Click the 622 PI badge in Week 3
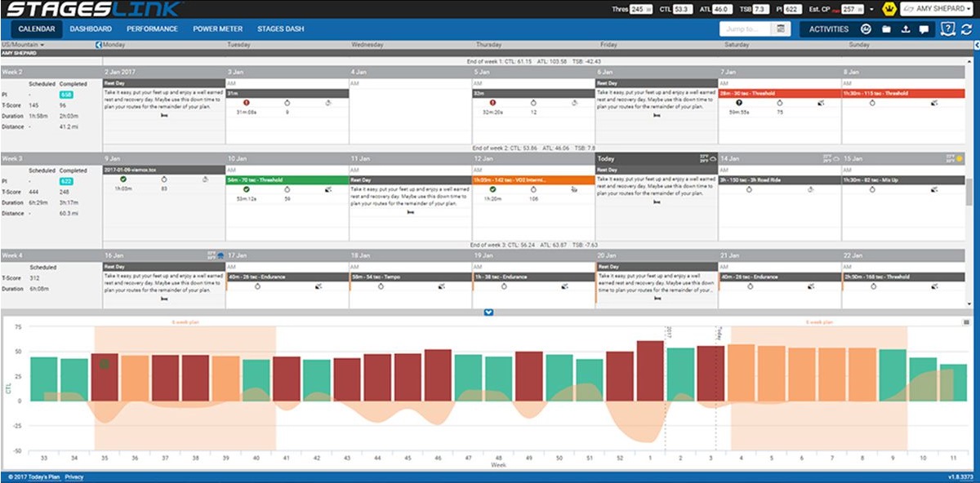The width and height of the screenshot is (980, 483). (66, 181)
